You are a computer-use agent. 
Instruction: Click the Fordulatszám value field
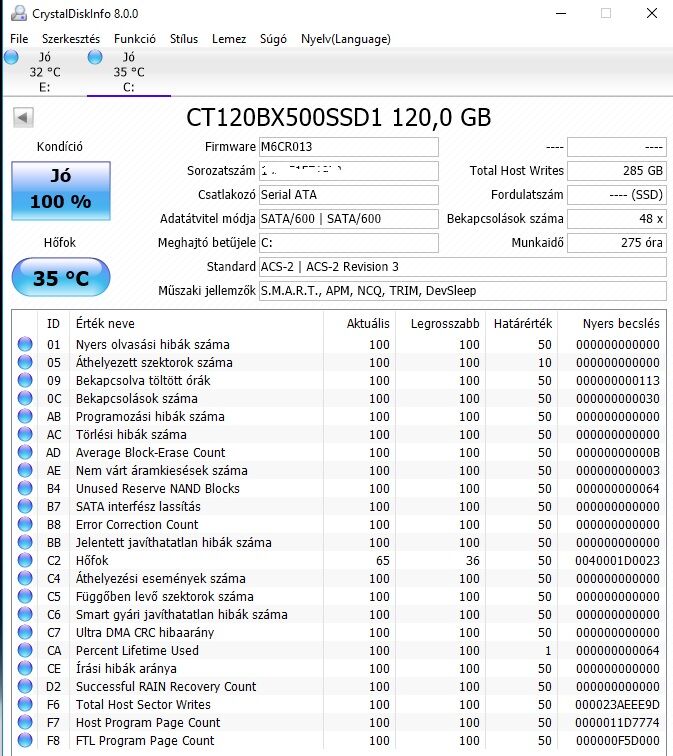coord(617,195)
